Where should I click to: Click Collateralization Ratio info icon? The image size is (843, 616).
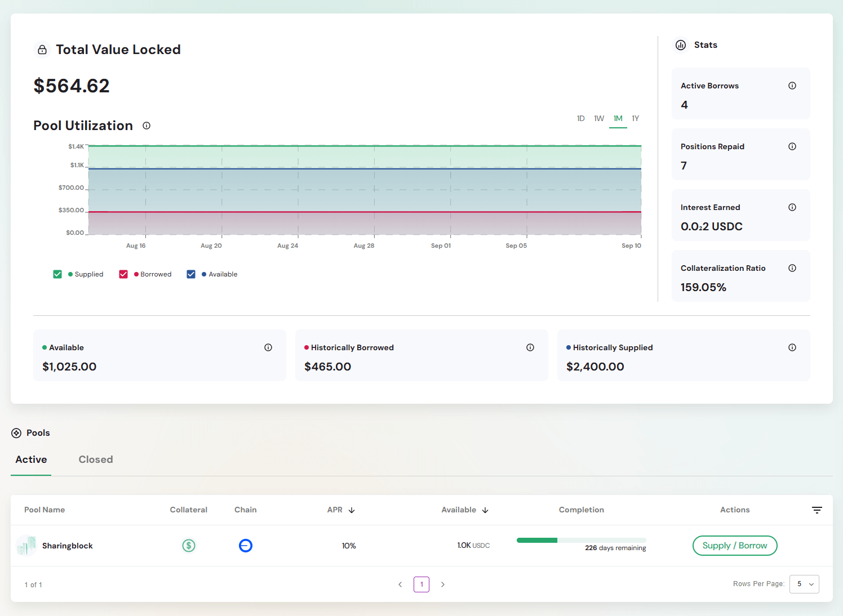point(792,268)
